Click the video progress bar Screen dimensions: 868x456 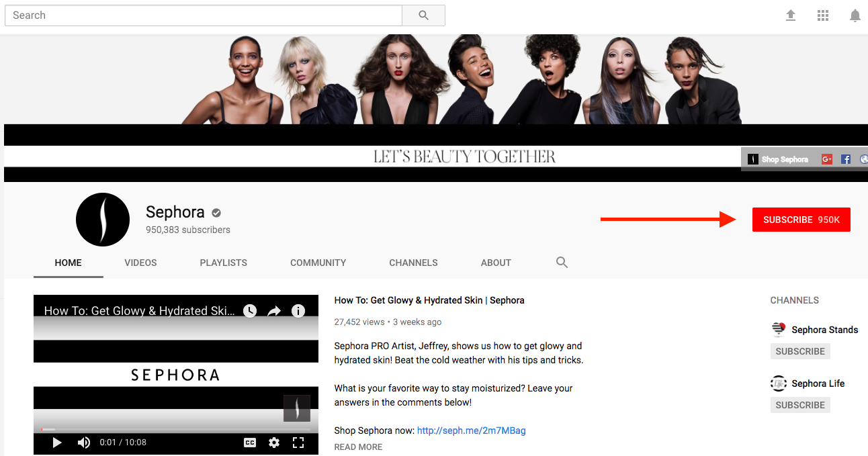pos(176,429)
